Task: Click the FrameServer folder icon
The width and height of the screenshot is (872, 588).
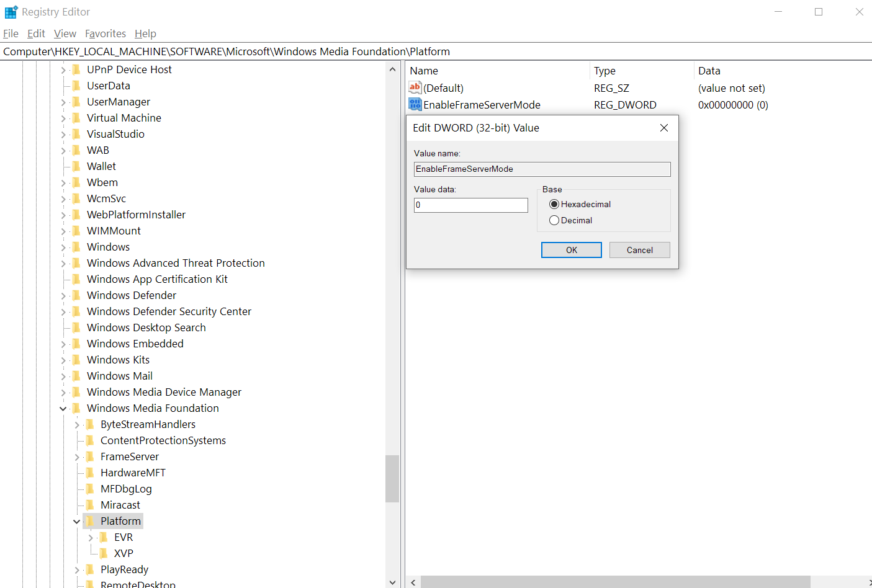Action: [x=90, y=457]
